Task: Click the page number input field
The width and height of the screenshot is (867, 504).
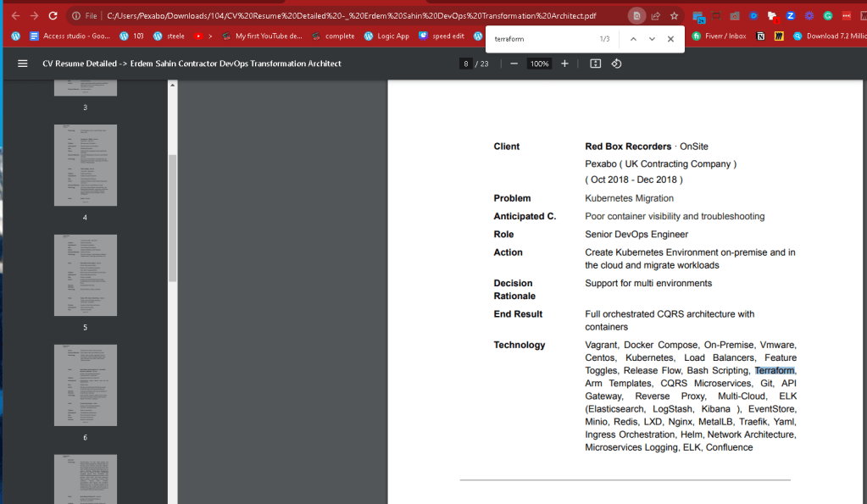Action: [465, 64]
